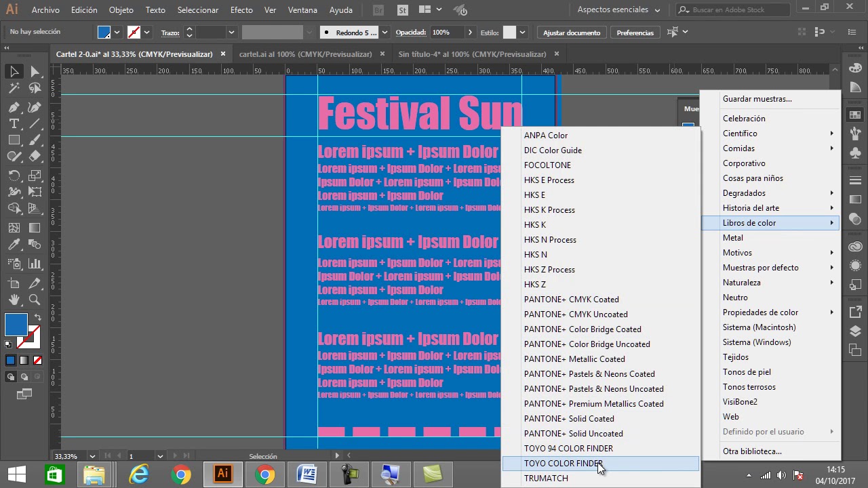
Task: Select the Lasso tool
Action: (x=35, y=88)
